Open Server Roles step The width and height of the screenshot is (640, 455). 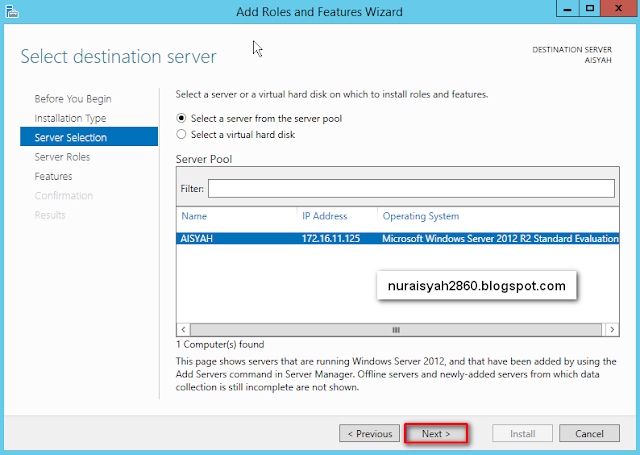(62, 157)
